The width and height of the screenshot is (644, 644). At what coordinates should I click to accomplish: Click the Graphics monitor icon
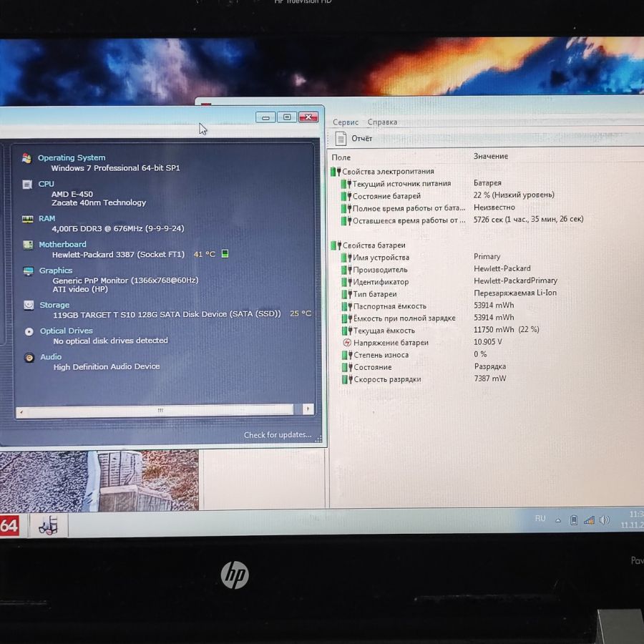pos(29,271)
